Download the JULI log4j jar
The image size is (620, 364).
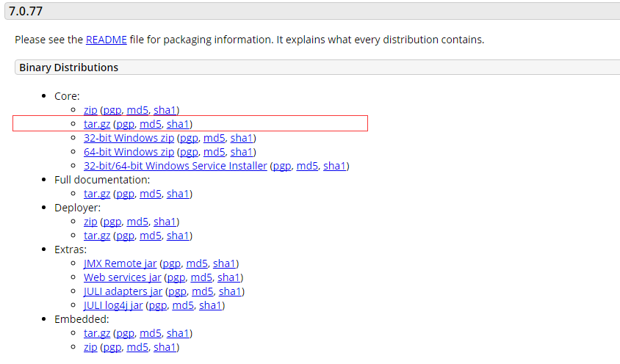[x=113, y=305]
